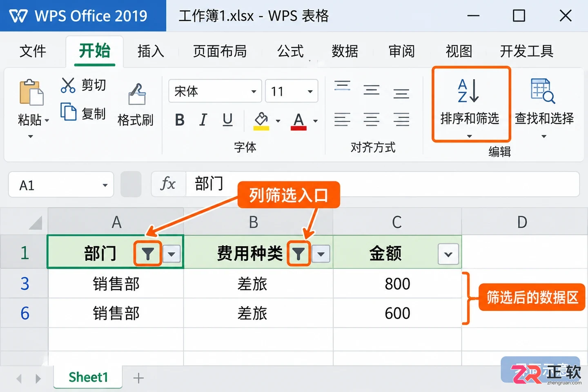Open the 文件 menu
Viewport: 588px width, 392px height.
33,51
